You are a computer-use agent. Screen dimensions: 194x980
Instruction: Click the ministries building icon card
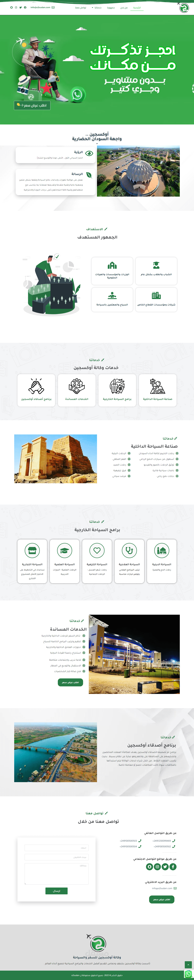(112, 265)
